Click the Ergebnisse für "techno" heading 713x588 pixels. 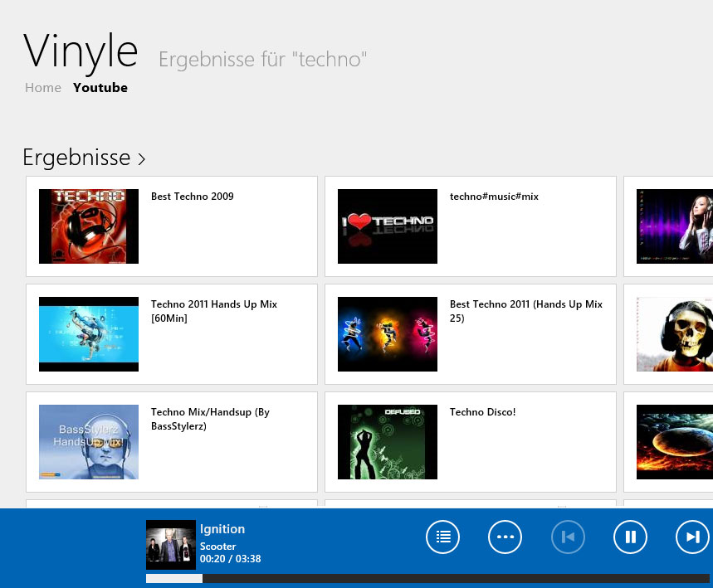[263, 60]
